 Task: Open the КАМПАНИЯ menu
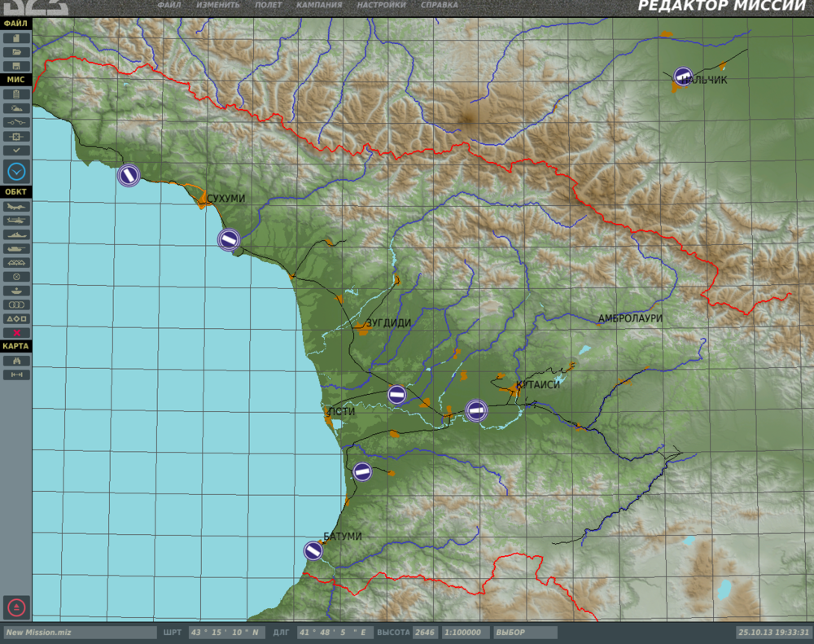(x=319, y=5)
